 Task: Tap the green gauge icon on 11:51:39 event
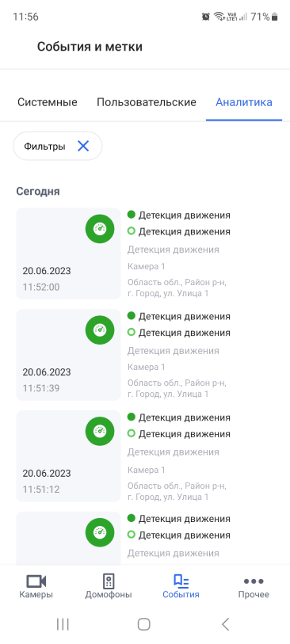pyautogui.click(x=100, y=330)
